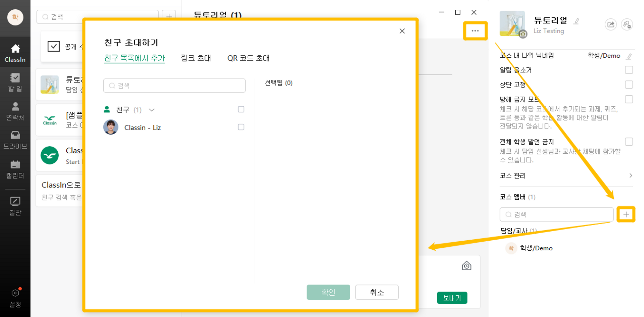The height and width of the screenshot is (317, 644).
Task: Minimize the ClassIn window
Action: (x=441, y=12)
